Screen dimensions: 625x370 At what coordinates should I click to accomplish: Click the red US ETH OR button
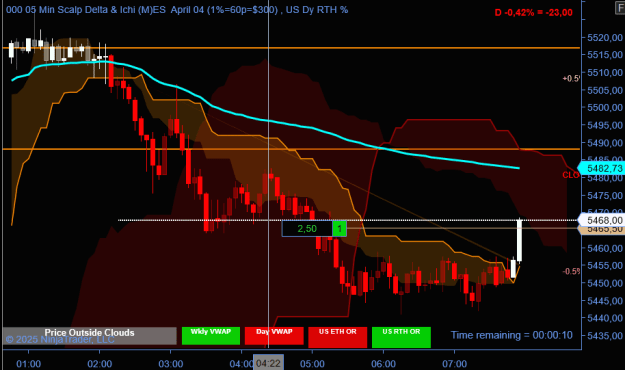pos(338,337)
